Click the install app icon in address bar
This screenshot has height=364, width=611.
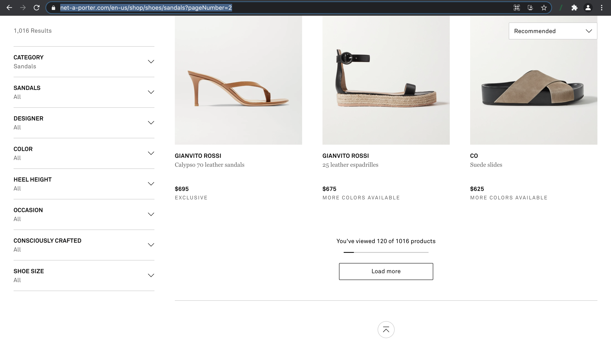[530, 8]
